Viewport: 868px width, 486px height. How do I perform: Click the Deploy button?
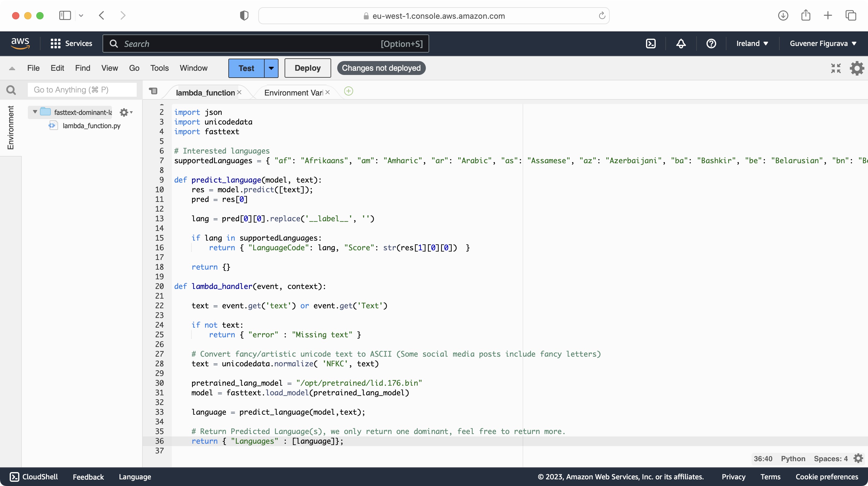pyautogui.click(x=307, y=68)
